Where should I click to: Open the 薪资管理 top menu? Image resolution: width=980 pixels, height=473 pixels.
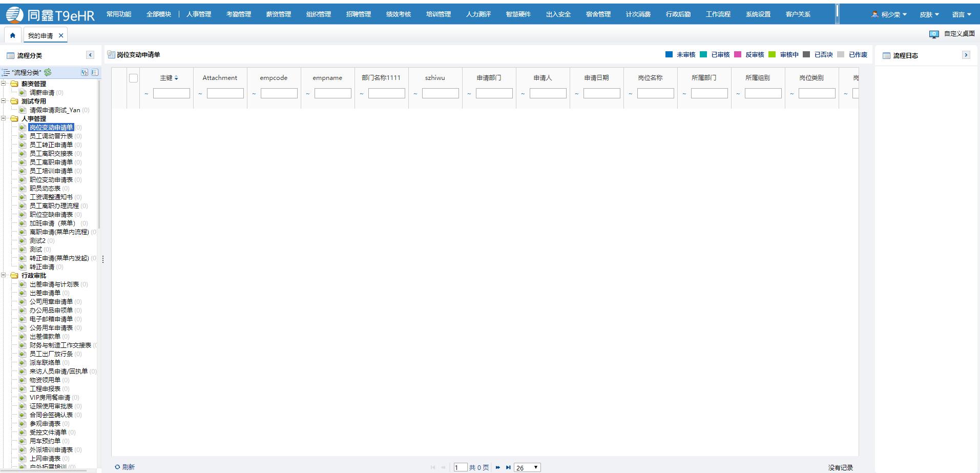pos(278,14)
